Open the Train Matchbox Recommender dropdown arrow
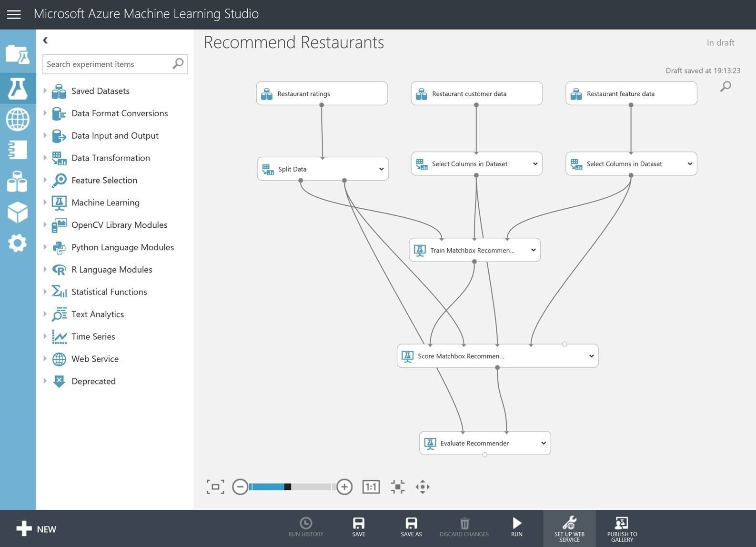 point(534,250)
